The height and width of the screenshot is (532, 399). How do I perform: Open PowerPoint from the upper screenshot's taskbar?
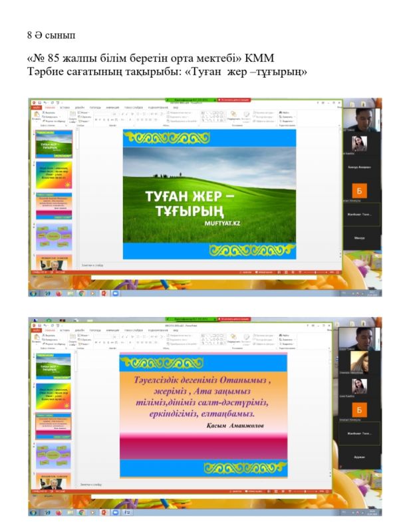tap(104, 293)
